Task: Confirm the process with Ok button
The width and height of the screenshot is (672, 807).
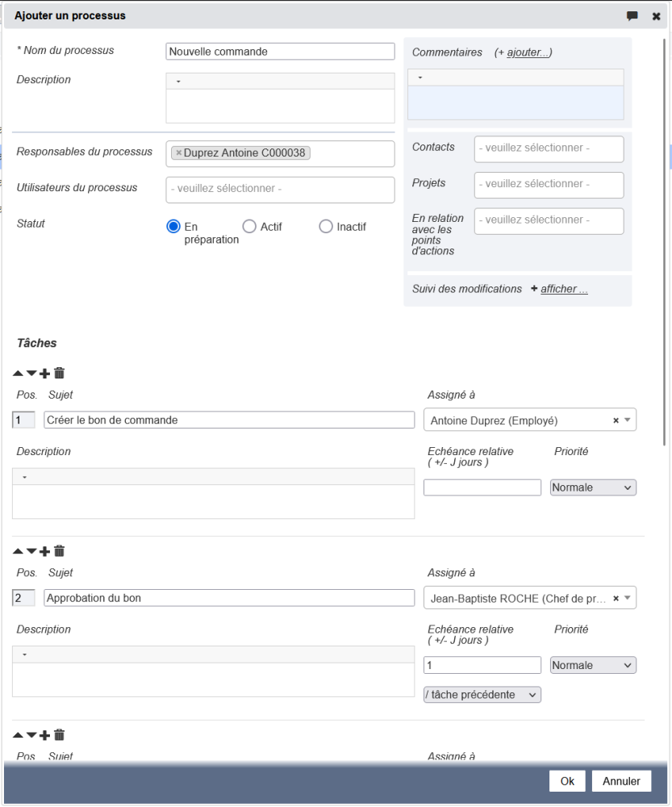Action: click(567, 781)
